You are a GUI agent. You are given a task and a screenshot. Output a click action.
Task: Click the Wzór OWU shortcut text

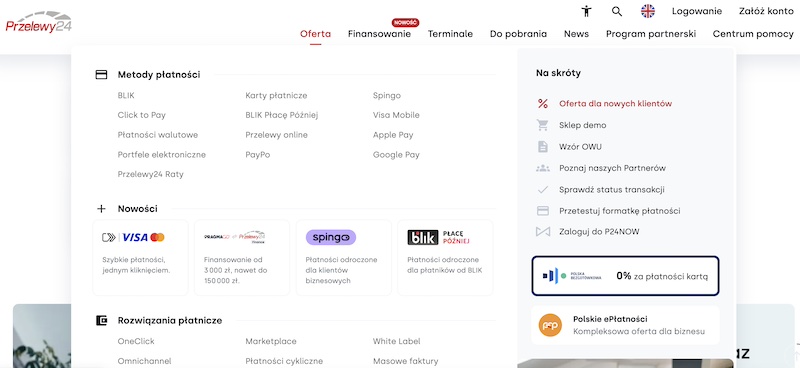580,146
